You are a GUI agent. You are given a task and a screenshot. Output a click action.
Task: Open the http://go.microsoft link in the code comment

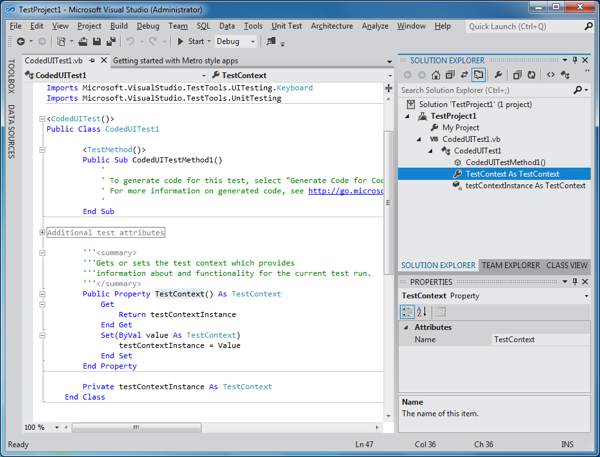click(346, 191)
